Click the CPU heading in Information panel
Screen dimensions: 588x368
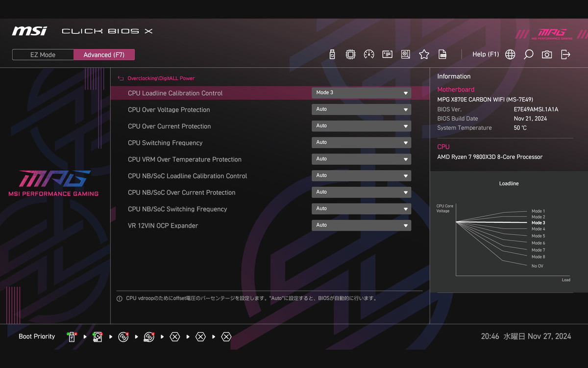[x=443, y=147]
